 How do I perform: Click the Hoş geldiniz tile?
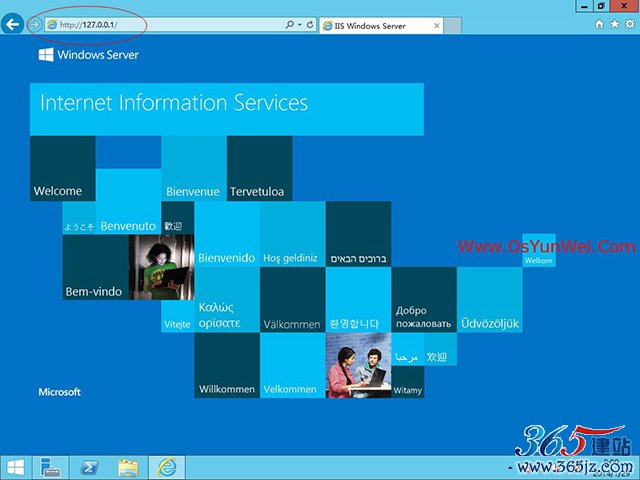tap(293, 234)
